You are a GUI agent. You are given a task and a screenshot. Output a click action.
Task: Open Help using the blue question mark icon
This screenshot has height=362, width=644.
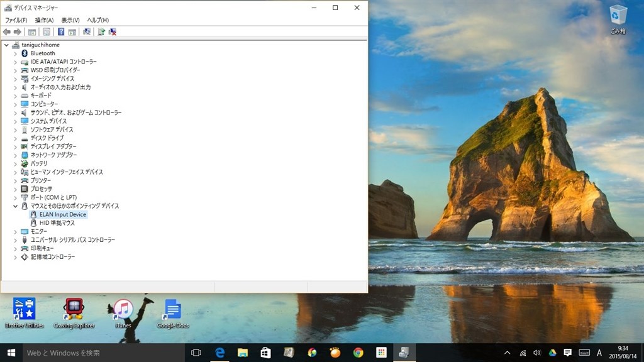pyautogui.click(x=60, y=31)
